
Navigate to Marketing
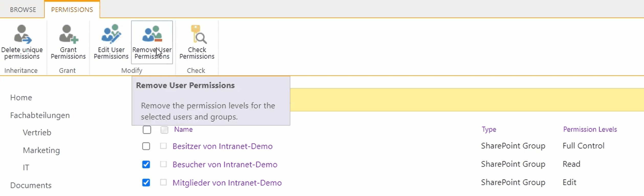[x=41, y=150]
